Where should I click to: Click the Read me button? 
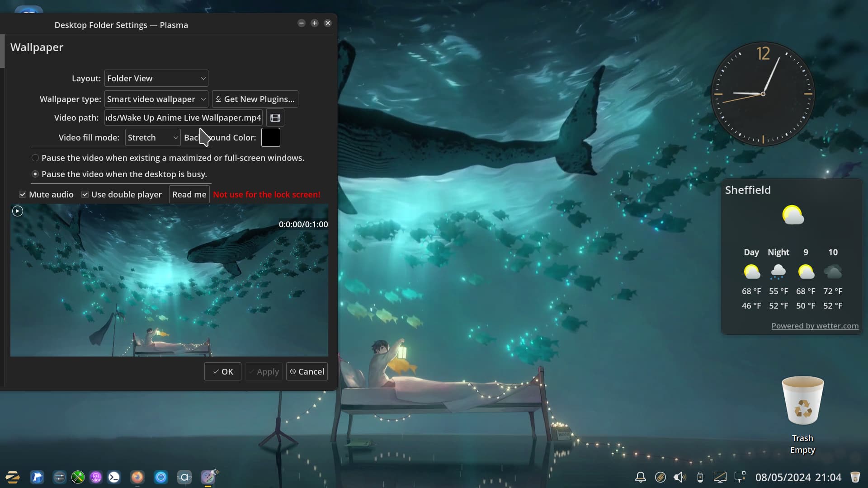tap(189, 194)
